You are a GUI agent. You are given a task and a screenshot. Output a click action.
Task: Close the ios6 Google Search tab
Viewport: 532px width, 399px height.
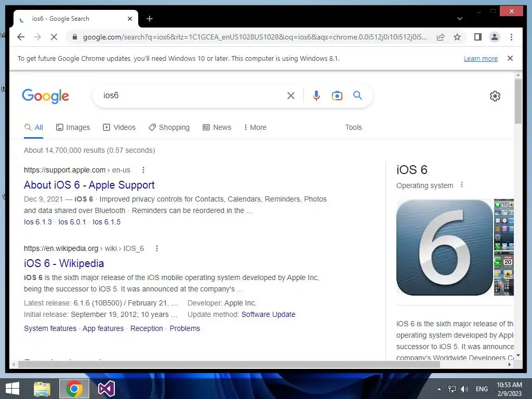coord(129,19)
